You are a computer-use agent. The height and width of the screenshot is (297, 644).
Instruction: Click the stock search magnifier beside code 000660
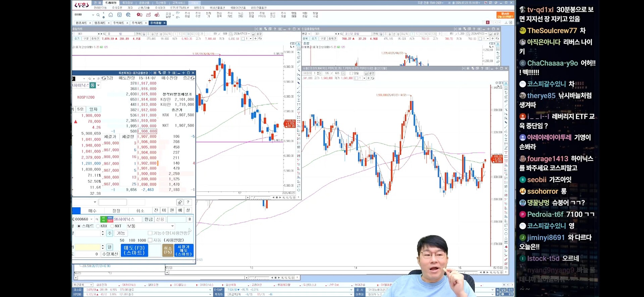(97, 219)
